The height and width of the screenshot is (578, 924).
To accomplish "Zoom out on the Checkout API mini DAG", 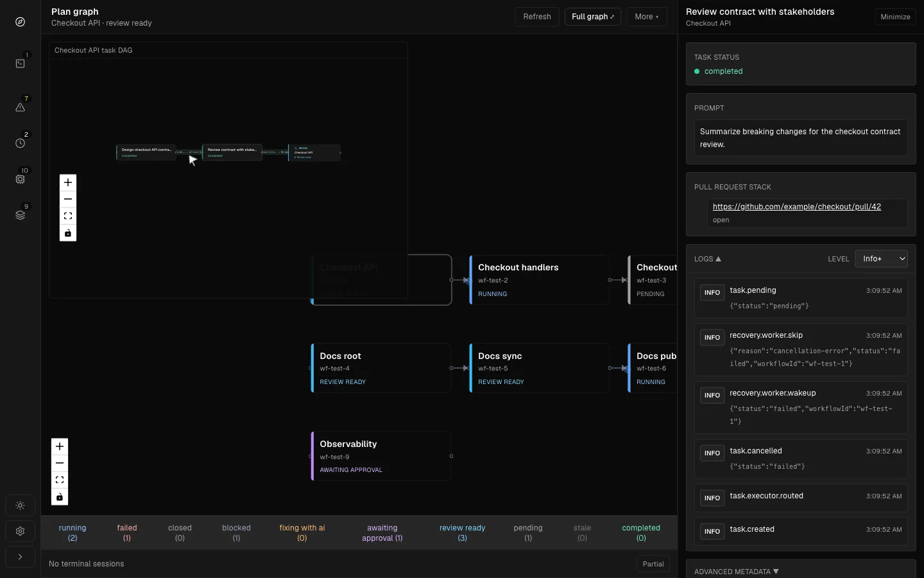I will tap(68, 199).
